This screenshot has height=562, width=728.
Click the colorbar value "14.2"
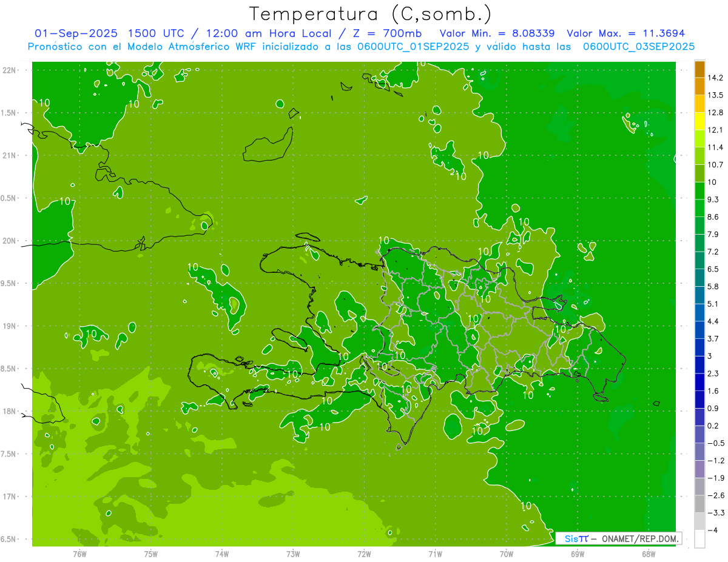pos(716,78)
